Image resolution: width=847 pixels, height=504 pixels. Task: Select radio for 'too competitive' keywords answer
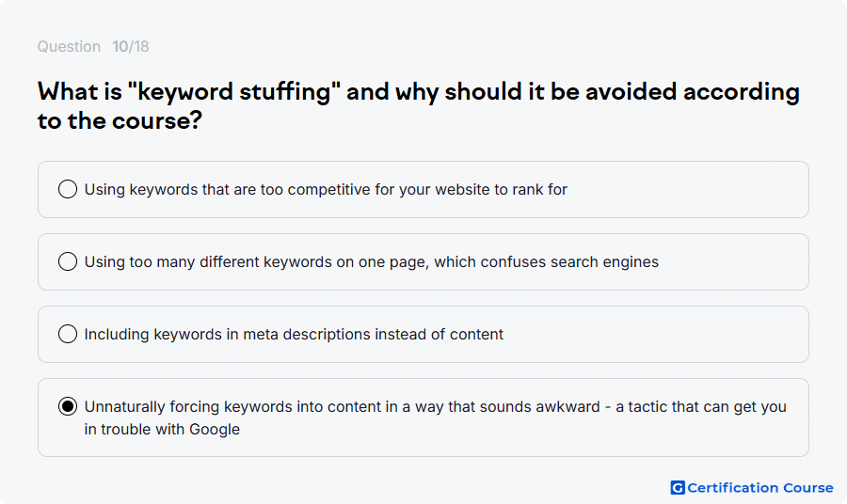(x=68, y=189)
